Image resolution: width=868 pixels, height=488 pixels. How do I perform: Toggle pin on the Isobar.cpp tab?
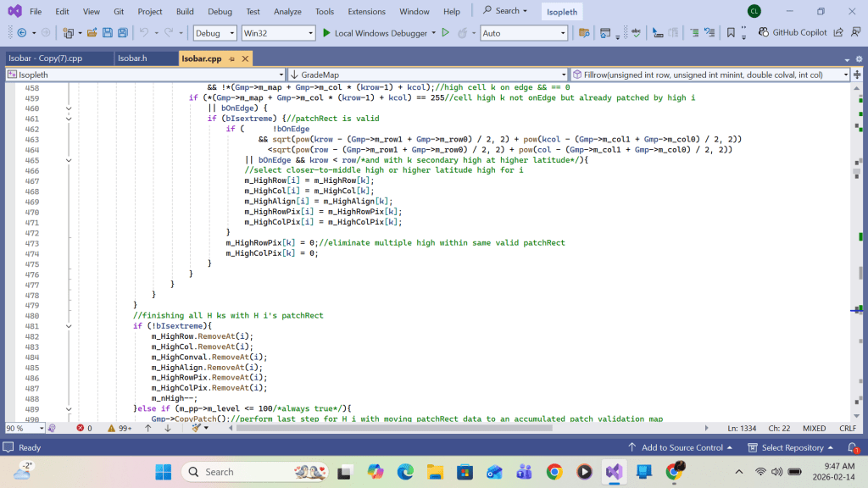233,58
